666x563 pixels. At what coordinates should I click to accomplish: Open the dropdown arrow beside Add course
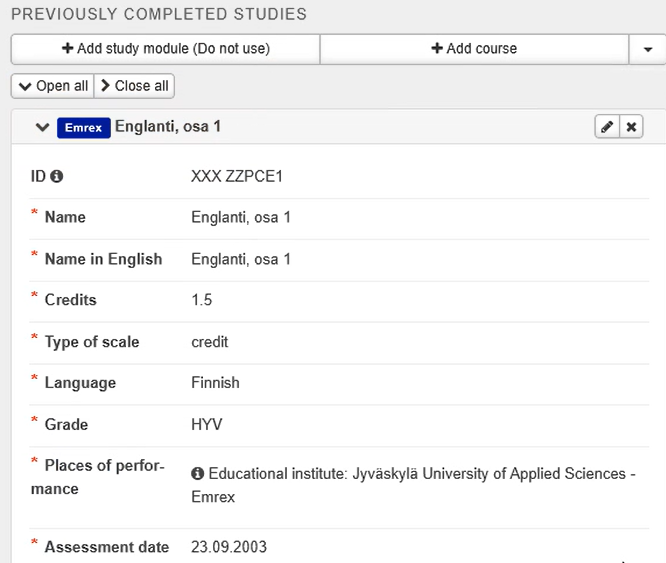click(647, 49)
